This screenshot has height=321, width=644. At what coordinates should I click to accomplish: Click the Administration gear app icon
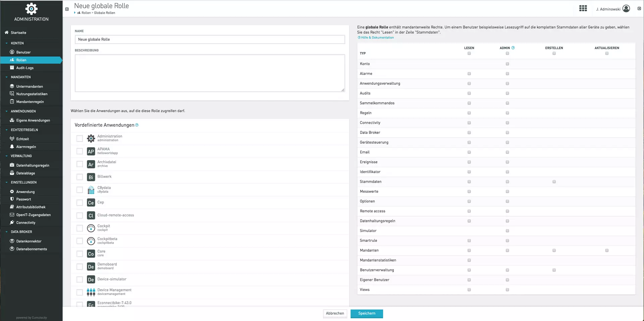pos(91,138)
